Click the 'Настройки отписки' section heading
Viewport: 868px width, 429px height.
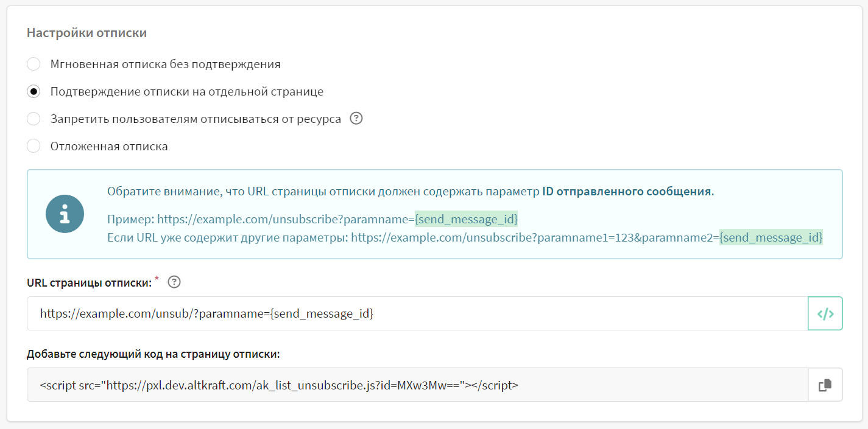(x=86, y=33)
